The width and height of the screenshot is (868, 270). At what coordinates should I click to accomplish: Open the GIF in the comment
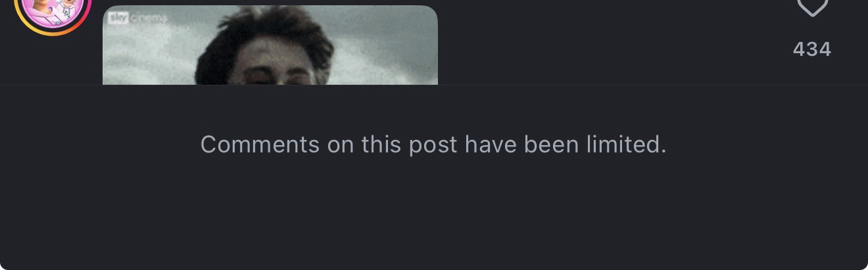270,45
